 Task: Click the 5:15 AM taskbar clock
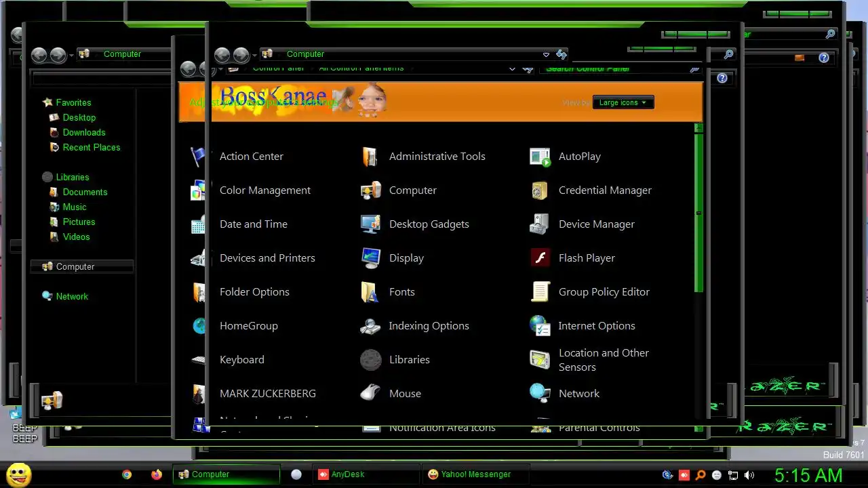pyautogui.click(x=808, y=474)
